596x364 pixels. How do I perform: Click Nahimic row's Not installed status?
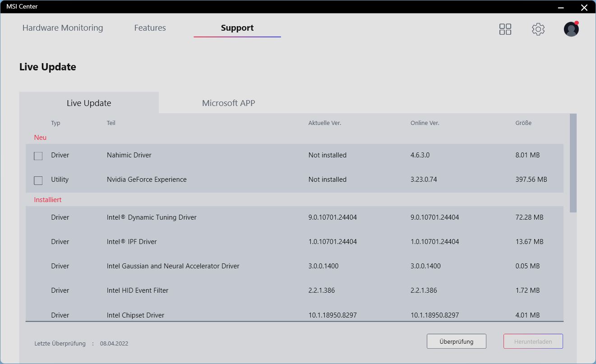328,155
